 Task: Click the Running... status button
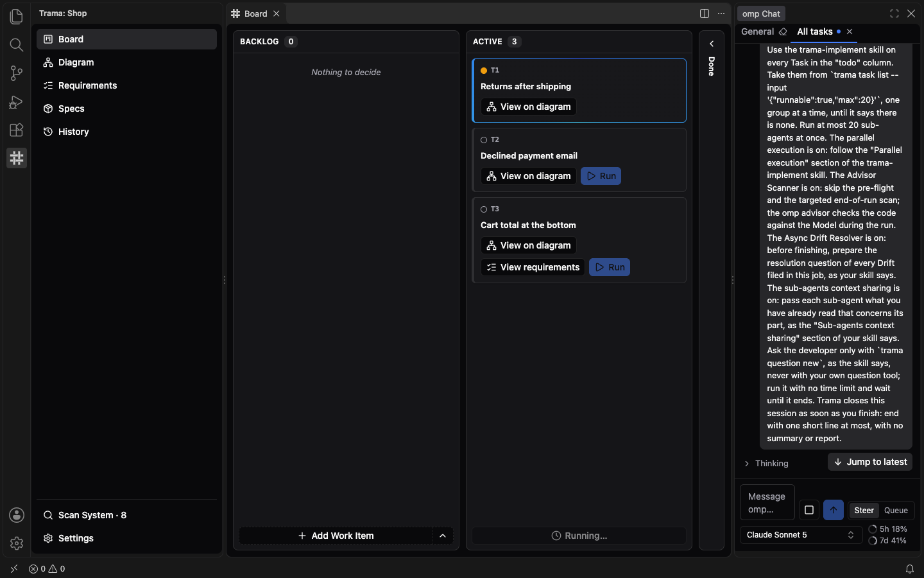(x=579, y=536)
